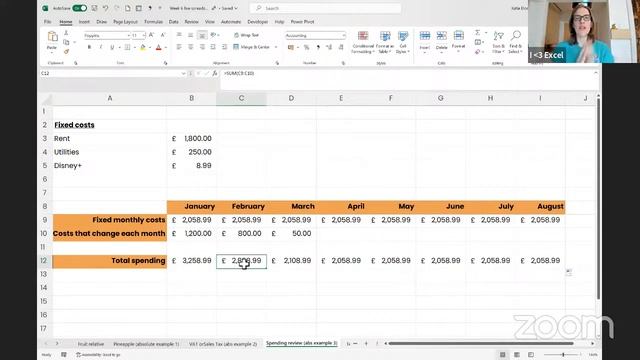Image resolution: width=640 pixels, height=360 pixels.
Task: Open the File tab
Action: 48,22
